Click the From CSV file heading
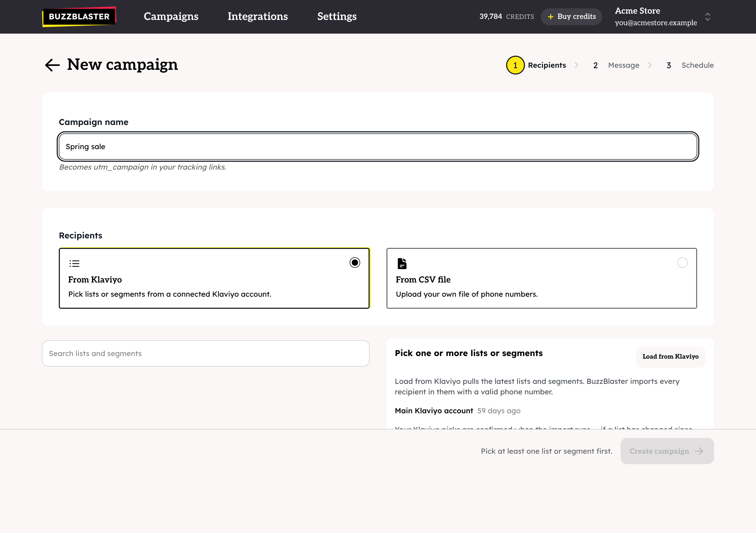 (x=423, y=279)
